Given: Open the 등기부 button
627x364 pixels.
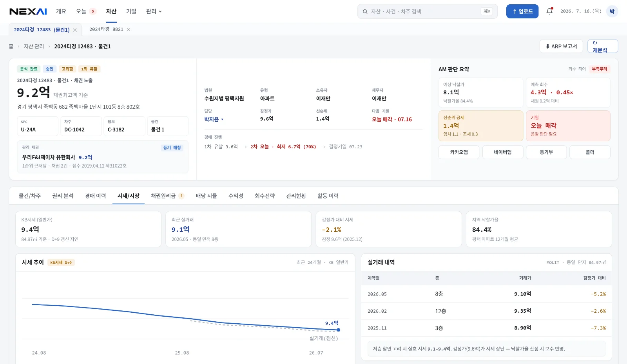Looking at the screenshot, I should coord(546,152).
